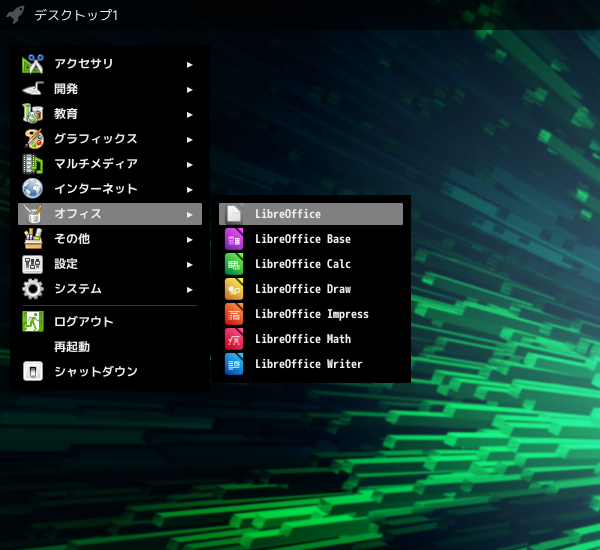The width and height of the screenshot is (600, 550).
Task: Expand the グラフィックス submenu arrow
Action: coord(189,140)
